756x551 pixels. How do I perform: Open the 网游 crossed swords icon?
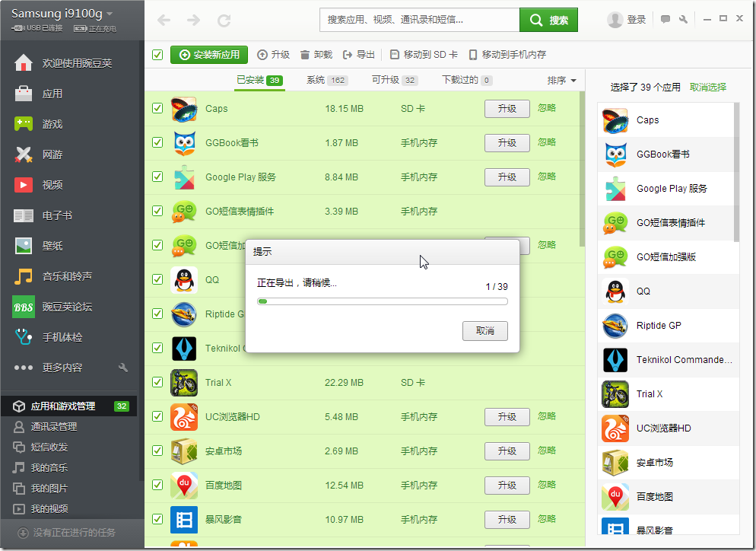(x=23, y=154)
